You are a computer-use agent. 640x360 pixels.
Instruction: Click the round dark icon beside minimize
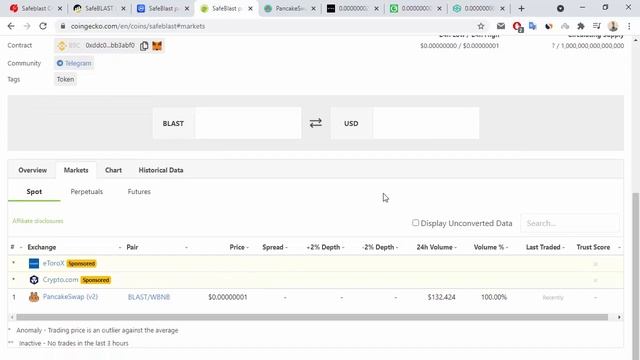(x=560, y=8)
